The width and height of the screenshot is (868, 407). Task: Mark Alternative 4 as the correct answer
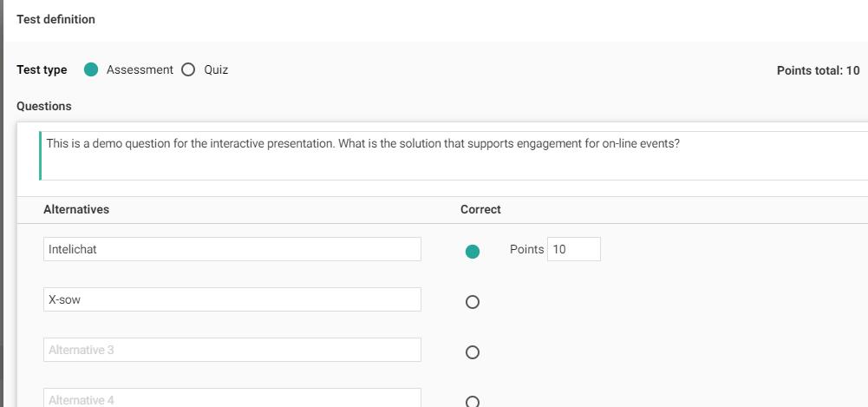point(473,401)
